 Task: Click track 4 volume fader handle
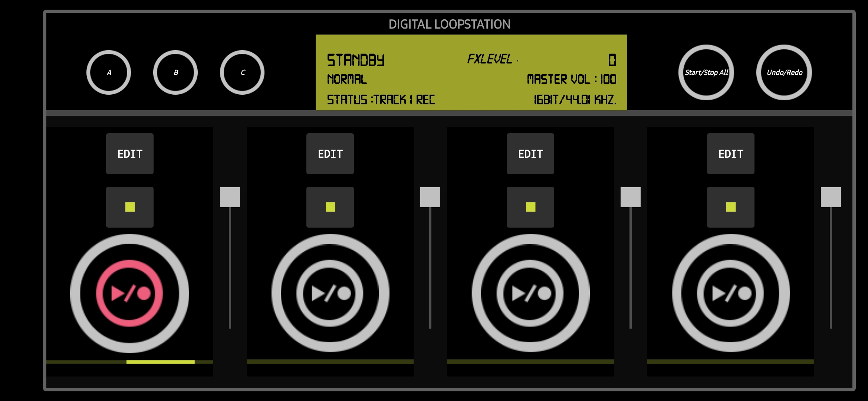831,197
